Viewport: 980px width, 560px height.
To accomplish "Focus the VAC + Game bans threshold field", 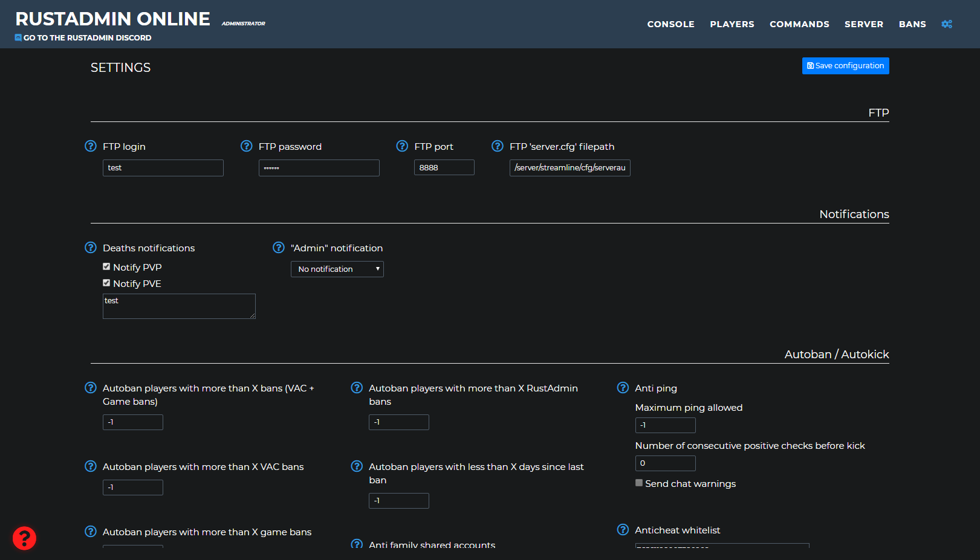I will pos(133,422).
